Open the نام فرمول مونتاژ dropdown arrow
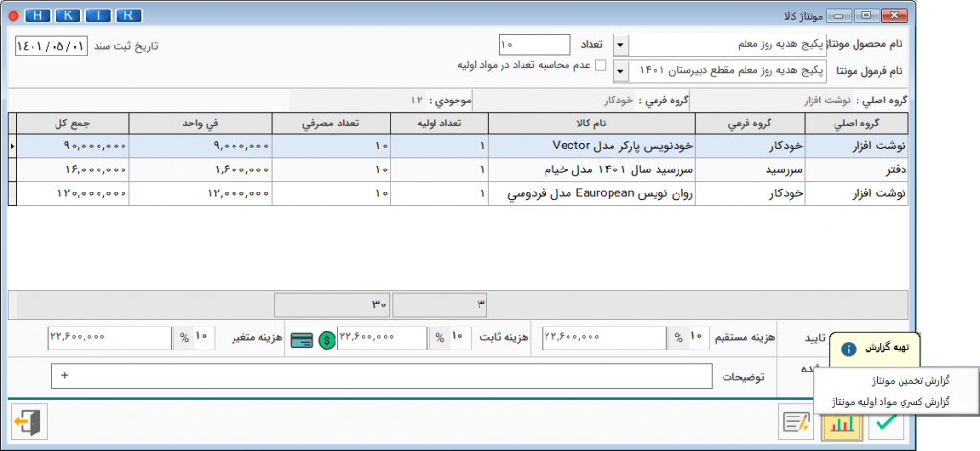Viewport: 980px width, 451px height. pyautogui.click(x=621, y=71)
